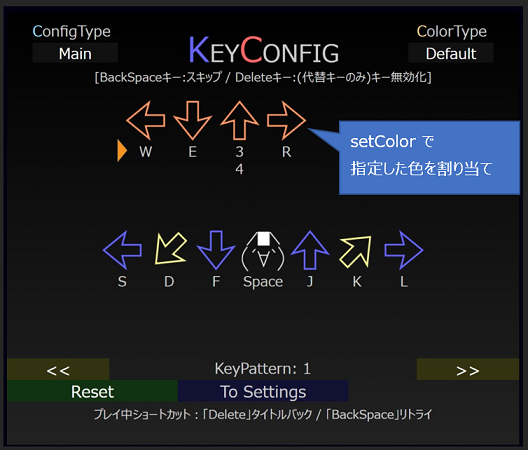Click the KeyPattern: 1 label
The image size is (528, 450).
pyautogui.click(x=263, y=369)
